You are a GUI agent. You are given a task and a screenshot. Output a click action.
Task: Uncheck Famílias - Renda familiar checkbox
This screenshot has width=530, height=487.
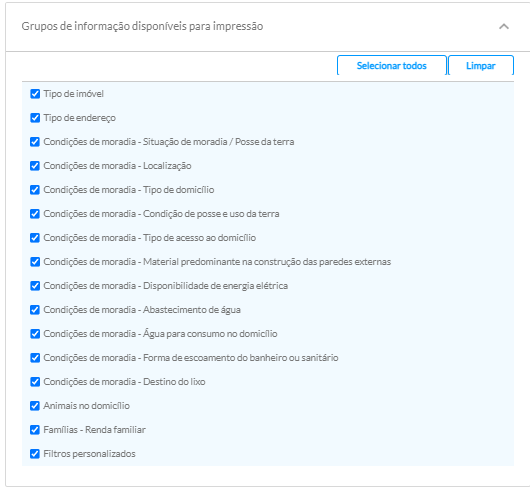click(x=35, y=430)
